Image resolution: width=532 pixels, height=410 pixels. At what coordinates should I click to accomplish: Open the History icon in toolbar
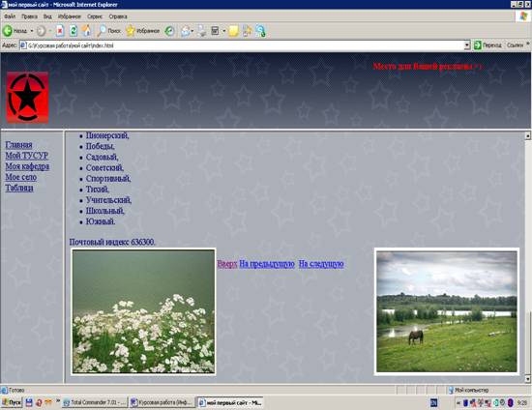169,31
